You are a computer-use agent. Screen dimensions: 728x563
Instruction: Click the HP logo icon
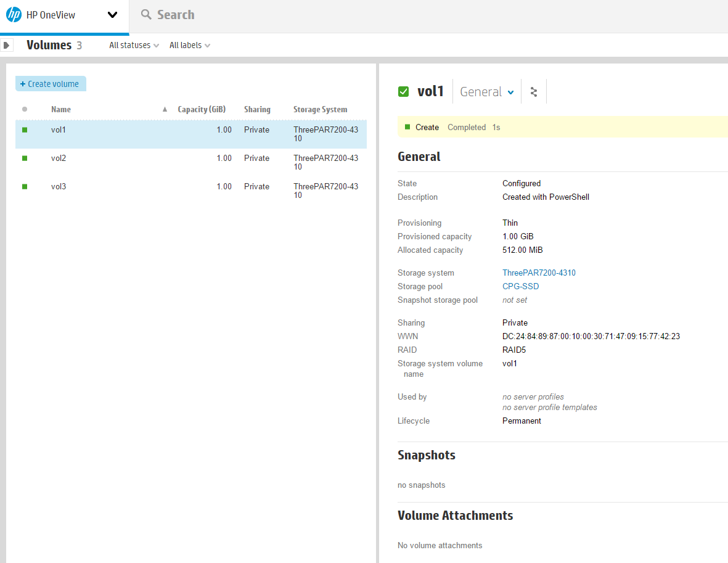click(x=14, y=14)
